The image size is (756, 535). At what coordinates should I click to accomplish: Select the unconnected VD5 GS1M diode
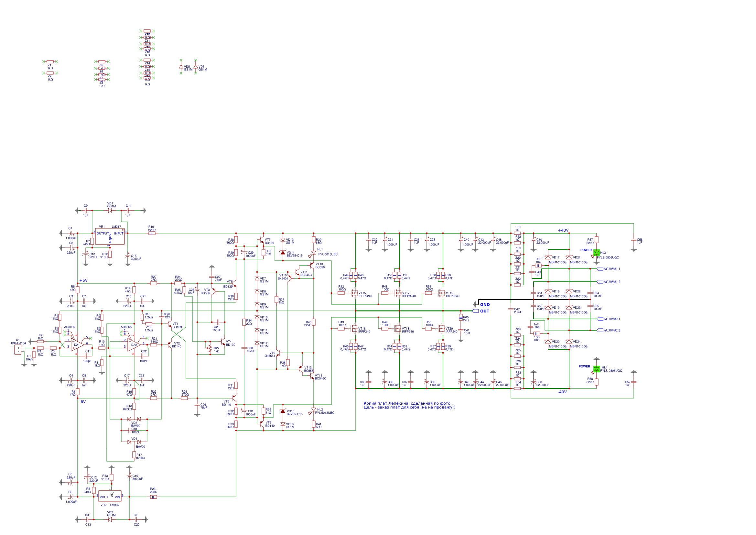[x=181, y=67]
